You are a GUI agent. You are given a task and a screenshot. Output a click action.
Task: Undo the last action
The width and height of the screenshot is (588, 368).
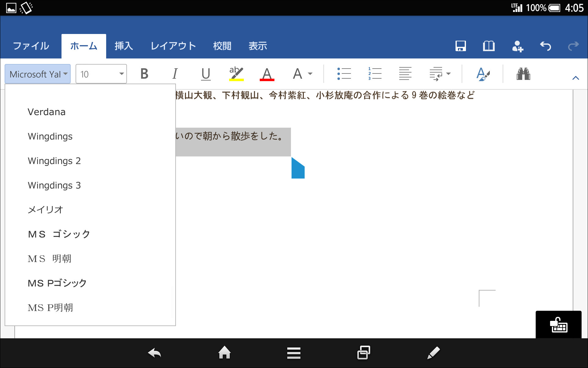545,46
